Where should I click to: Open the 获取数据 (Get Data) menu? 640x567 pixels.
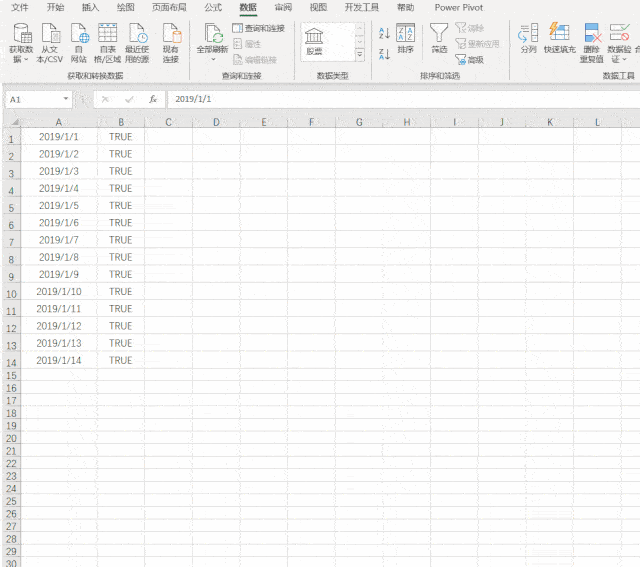pos(21,43)
